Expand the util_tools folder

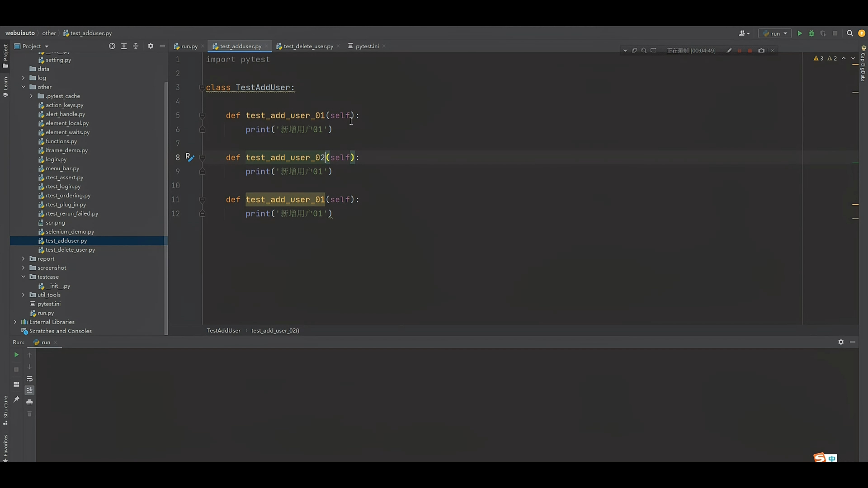[24, 295]
